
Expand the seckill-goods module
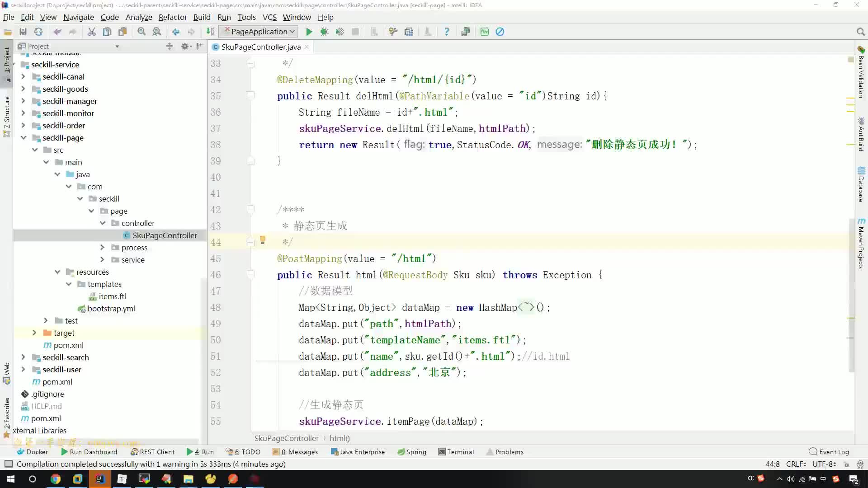pos(23,89)
